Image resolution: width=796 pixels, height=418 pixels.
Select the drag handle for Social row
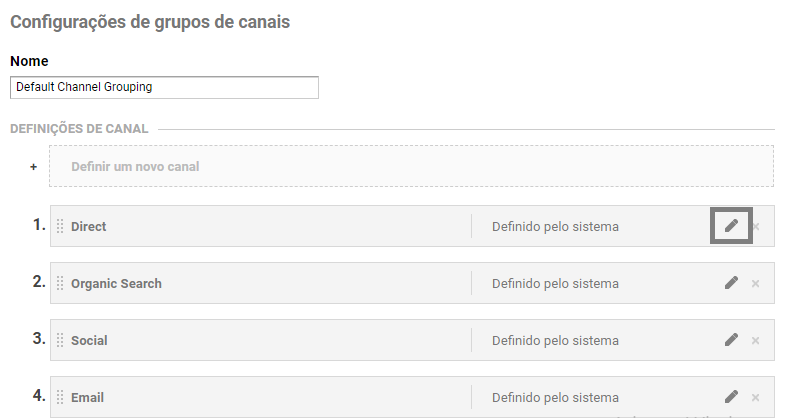tap(60, 341)
